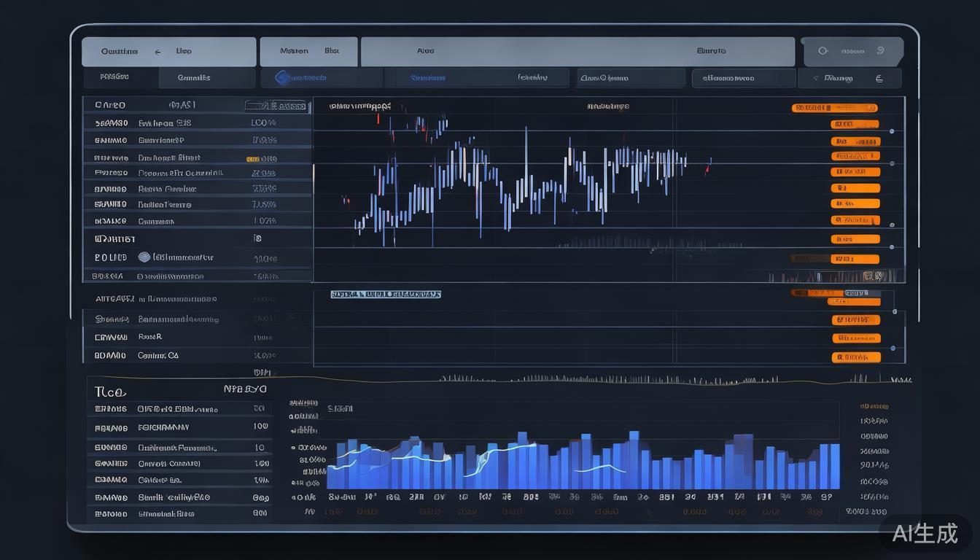Click the globe icon in the left watchlist row

[144, 257]
